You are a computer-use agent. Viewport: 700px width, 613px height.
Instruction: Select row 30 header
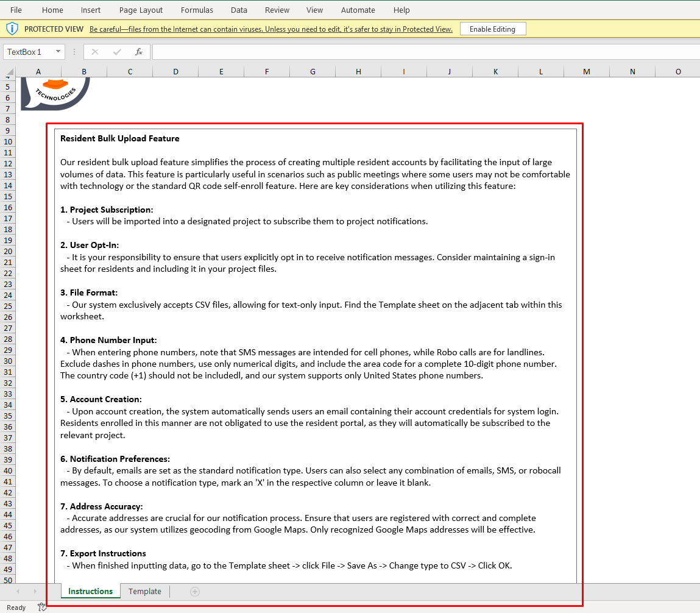pos(7,361)
